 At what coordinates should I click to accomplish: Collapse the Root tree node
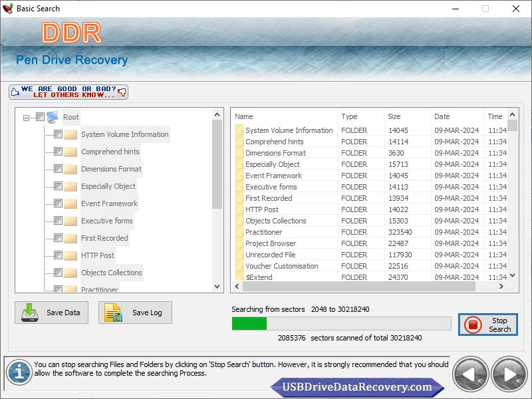26,118
